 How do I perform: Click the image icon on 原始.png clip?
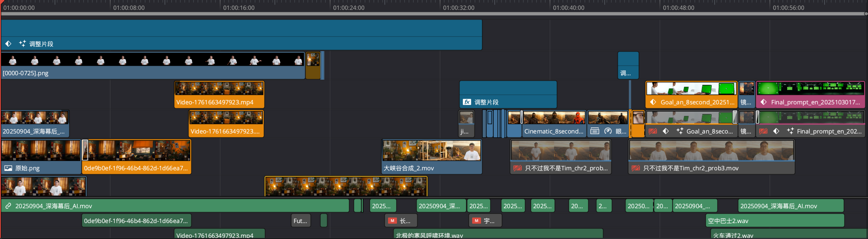click(8, 168)
